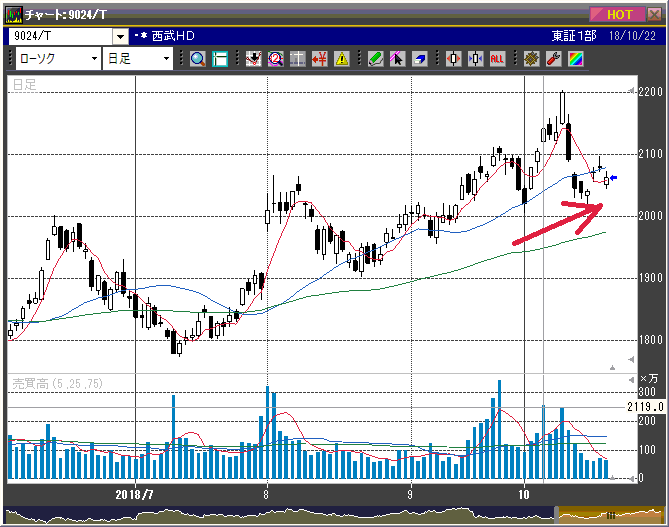Click the red ALL toolbar icon
Image resolution: width=669 pixels, height=527 pixels.
(497, 59)
